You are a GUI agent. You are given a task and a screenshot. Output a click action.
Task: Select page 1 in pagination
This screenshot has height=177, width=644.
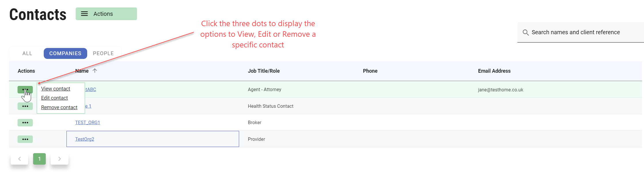pyautogui.click(x=39, y=159)
